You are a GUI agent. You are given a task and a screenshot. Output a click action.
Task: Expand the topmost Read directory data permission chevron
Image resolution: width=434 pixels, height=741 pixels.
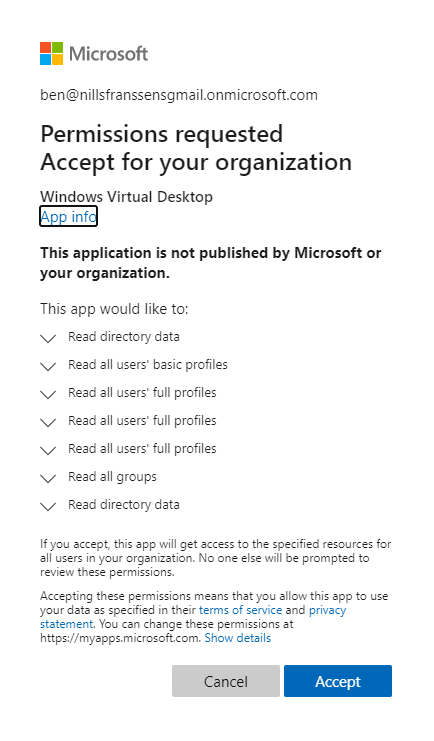(48, 338)
